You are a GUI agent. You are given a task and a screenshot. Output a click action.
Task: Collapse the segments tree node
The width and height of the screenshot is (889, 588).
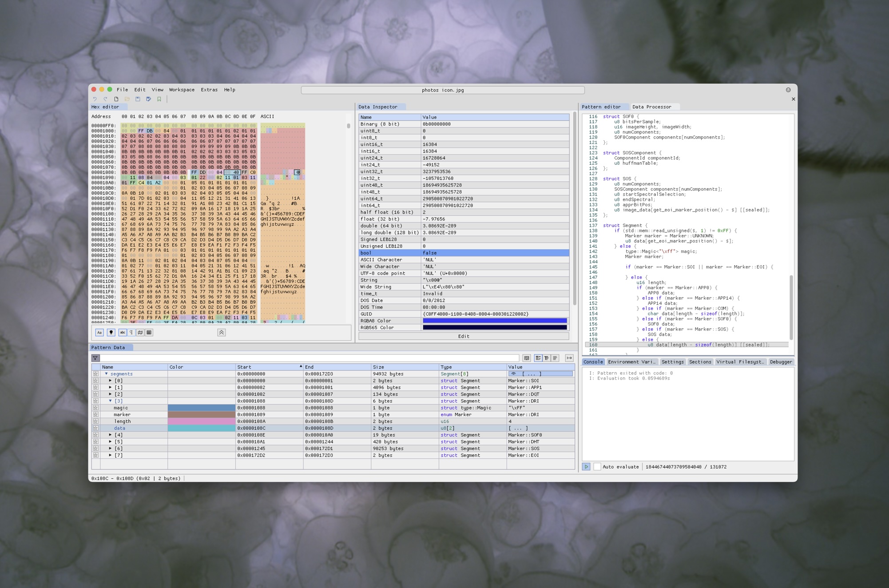click(x=106, y=374)
